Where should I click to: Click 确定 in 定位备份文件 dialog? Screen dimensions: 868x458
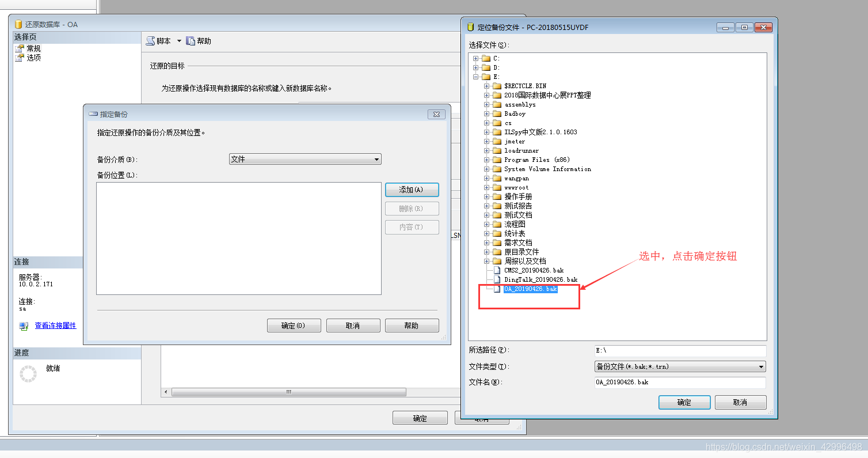click(x=684, y=402)
